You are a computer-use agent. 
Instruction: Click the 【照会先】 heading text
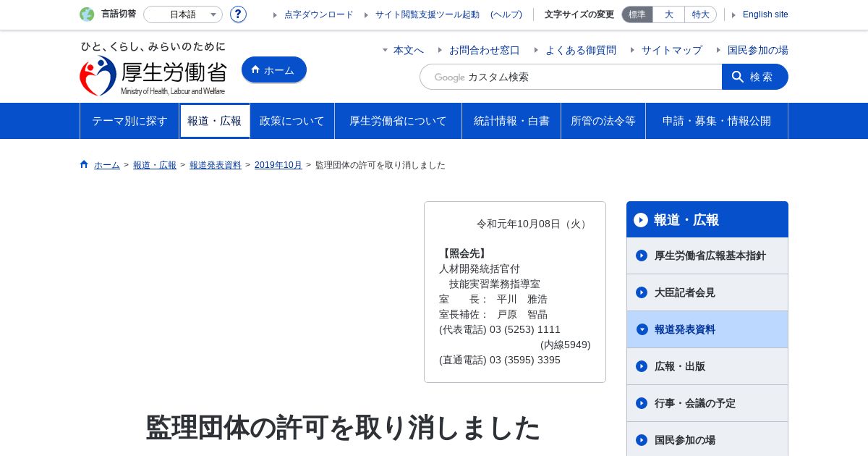click(x=464, y=253)
